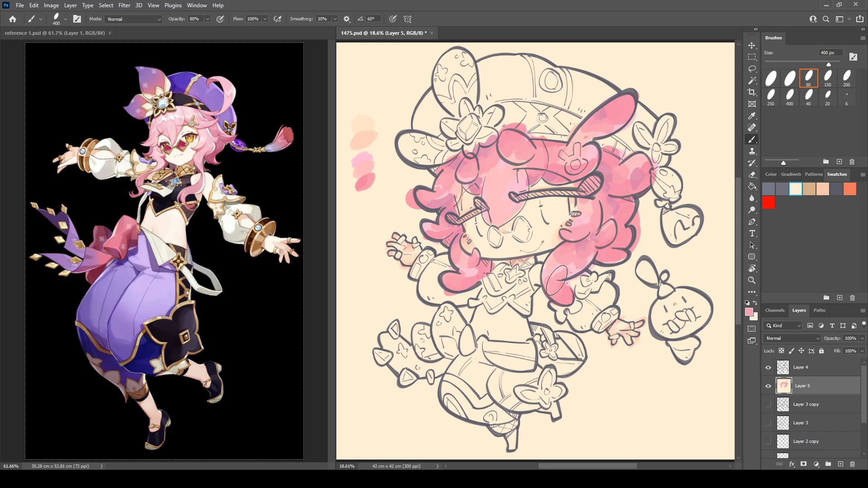Image resolution: width=868 pixels, height=488 pixels.
Task: Select the Zoom tool
Action: pyautogui.click(x=752, y=280)
